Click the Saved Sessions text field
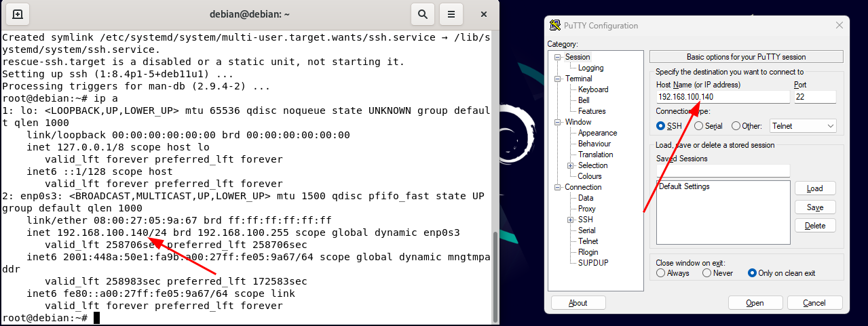This screenshot has height=326, width=868. (723, 170)
